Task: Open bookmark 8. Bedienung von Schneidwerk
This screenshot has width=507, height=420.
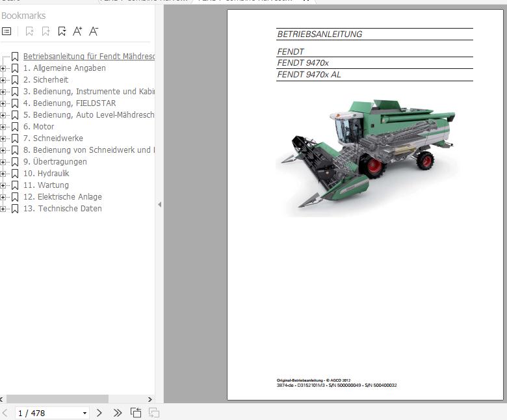Action: (89, 150)
